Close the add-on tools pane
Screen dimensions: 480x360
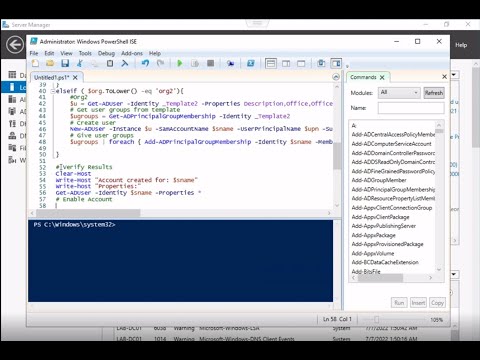point(444,77)
